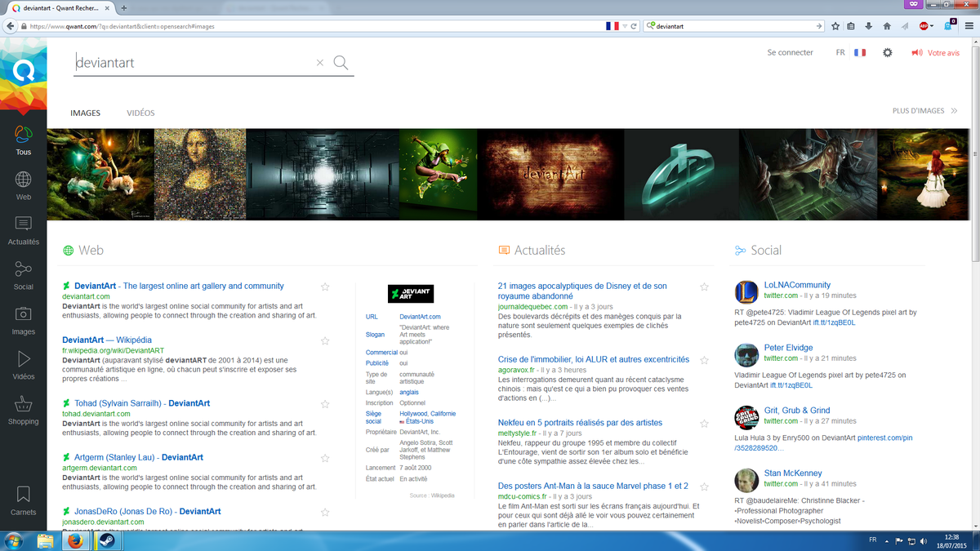The height and width of the screenshot is (551, 980).
Task: Open the Social sidebar category
Action: [23, 276]
